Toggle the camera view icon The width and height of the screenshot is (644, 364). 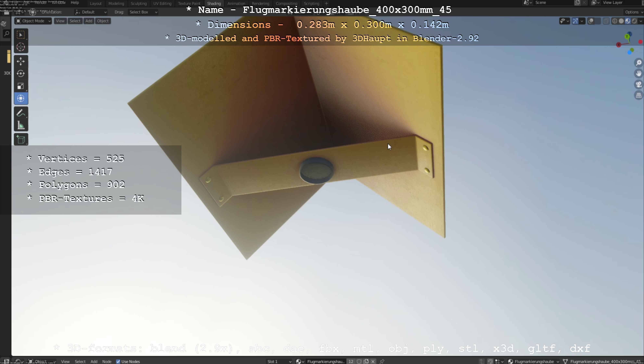tap(639, 85)
